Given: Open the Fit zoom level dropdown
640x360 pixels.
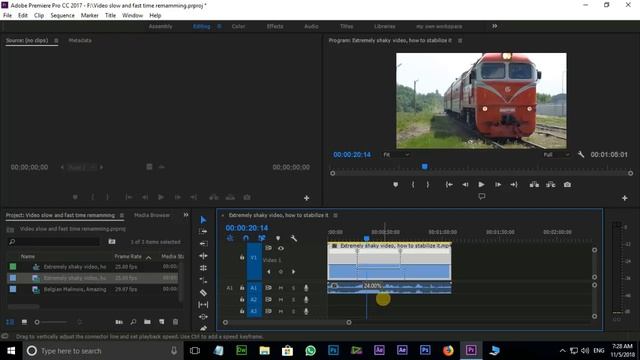Looking at the screenshot, I should coord(396,155).
